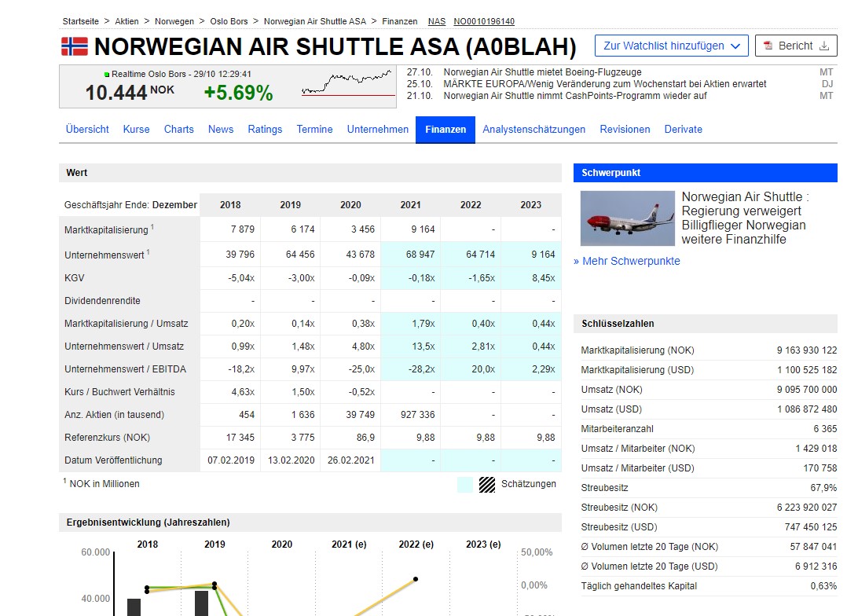Screen dimensions: 847x616
Task: Click Referenzkurs 2018 value 17 345
Action: coord(240,437)
